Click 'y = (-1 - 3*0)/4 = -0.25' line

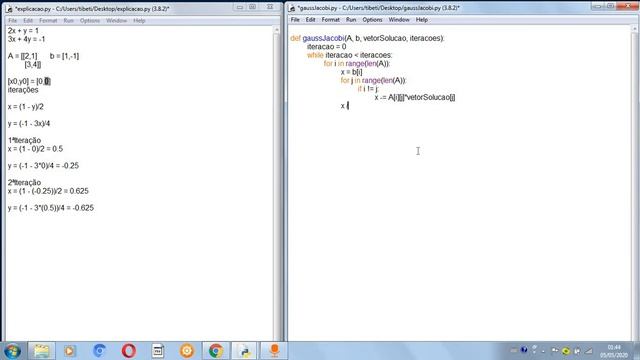(x=43, y=166)
